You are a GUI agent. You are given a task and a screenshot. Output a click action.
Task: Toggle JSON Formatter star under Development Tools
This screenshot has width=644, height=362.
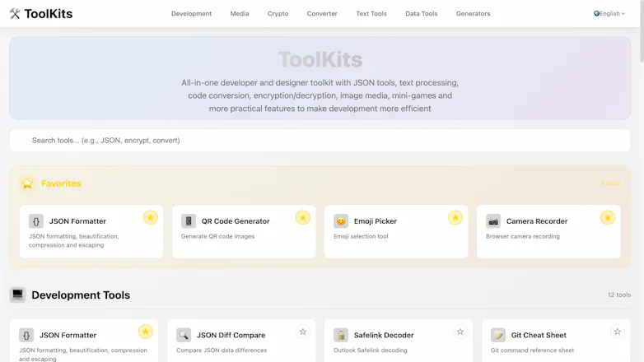[146, 332]
